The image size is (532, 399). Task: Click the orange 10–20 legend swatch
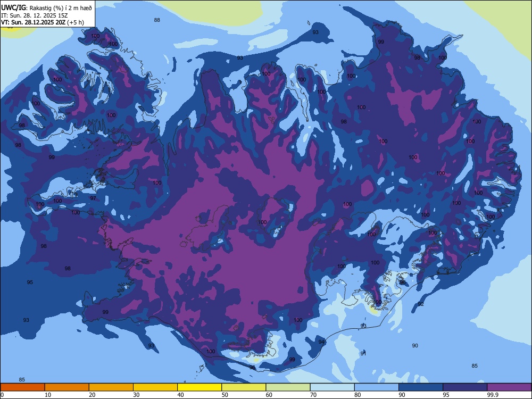click(67, 387)
